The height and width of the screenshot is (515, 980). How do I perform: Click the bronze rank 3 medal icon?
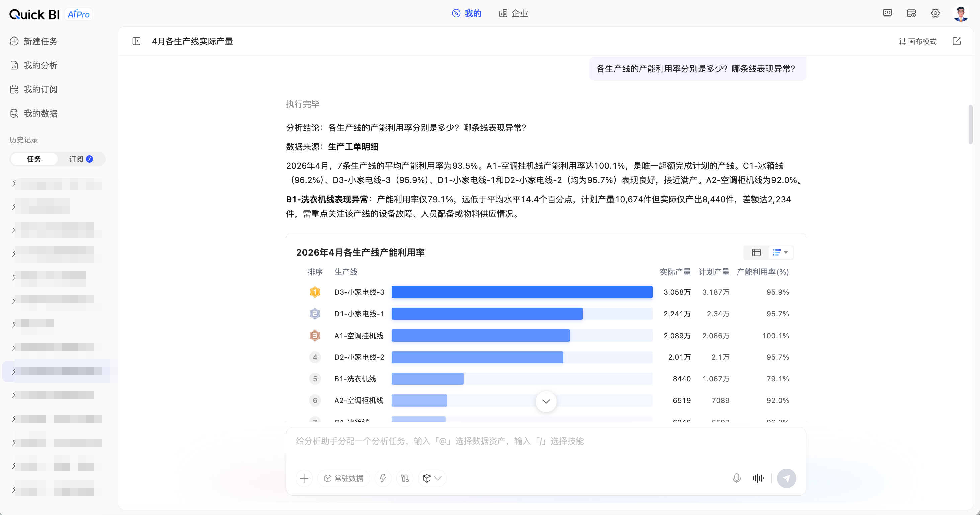pos(315,335)
